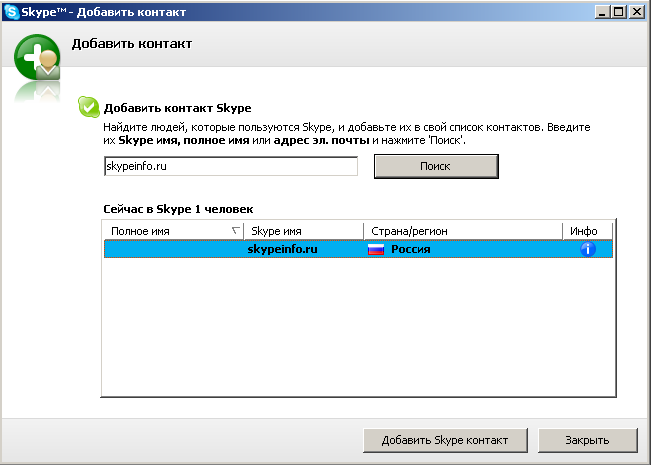Click the Инфо column header
This screenshot has width=651, height=465.
[587, 231]
